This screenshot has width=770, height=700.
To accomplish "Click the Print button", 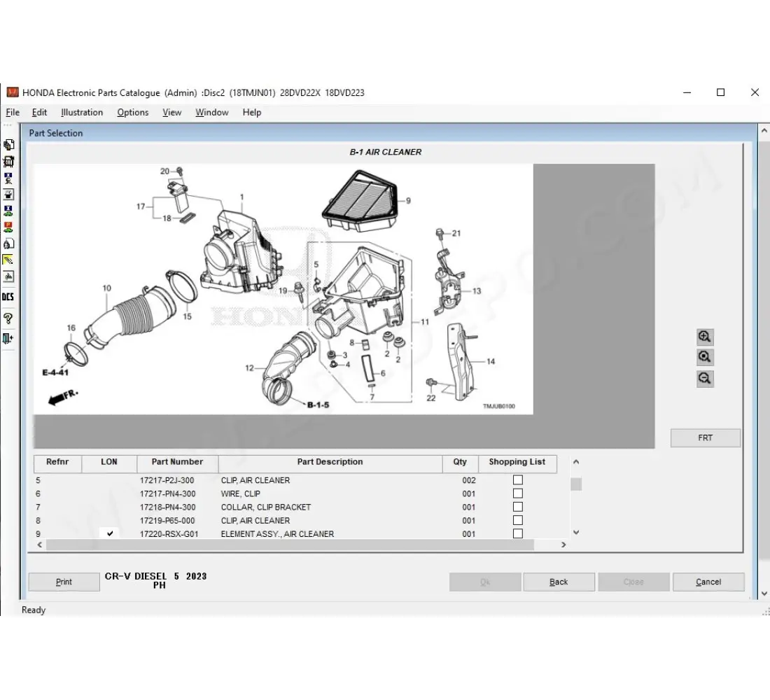I will pyautogui.click(x=64, y=582).
